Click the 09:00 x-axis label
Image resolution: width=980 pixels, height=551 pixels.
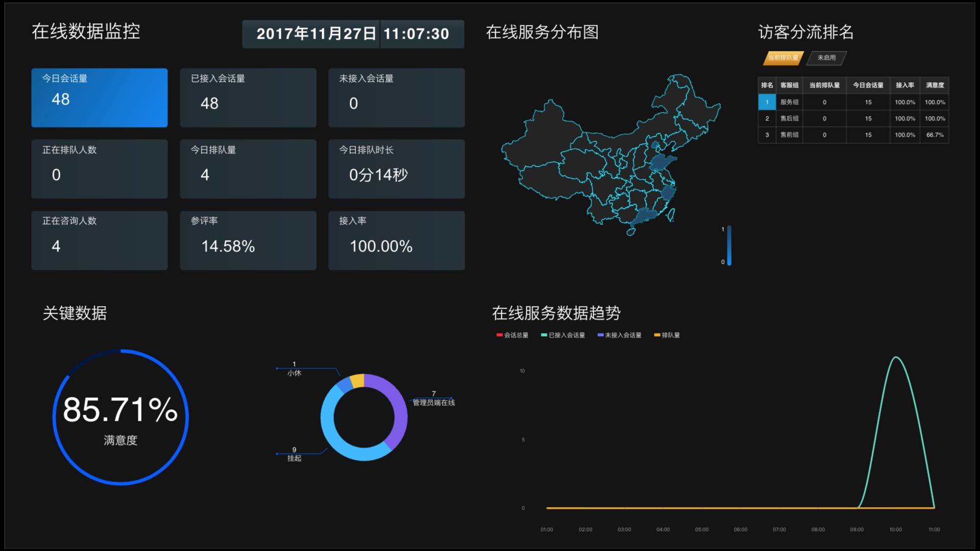(856, 530)
